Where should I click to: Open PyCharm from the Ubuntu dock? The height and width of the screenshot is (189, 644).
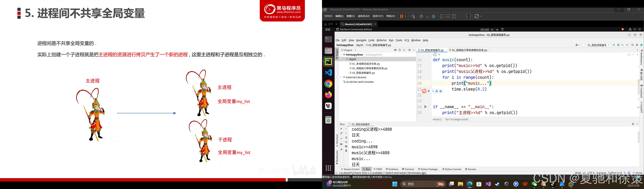[x=328, y=62]
